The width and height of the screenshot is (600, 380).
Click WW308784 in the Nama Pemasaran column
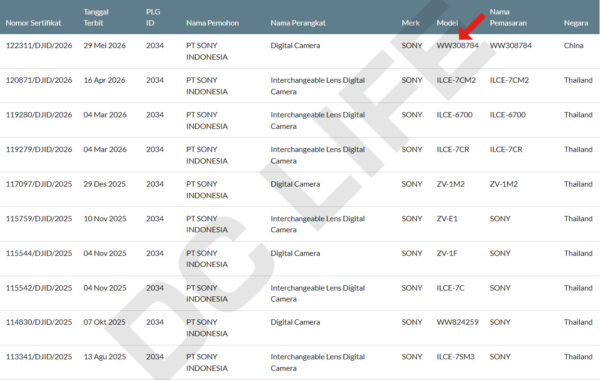coord(510,46)
